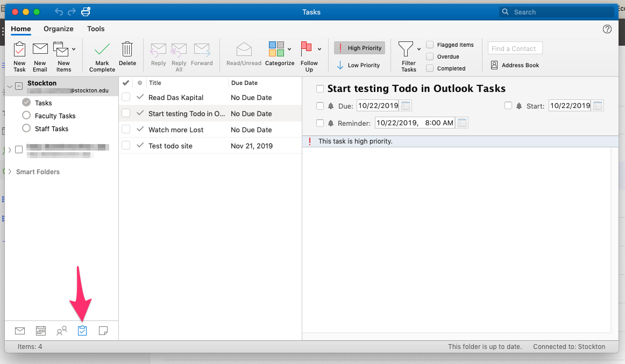The width and height of the screenshot is (625, 364).
Task: Open the Address Book
Action: click(x=515, y=65)
